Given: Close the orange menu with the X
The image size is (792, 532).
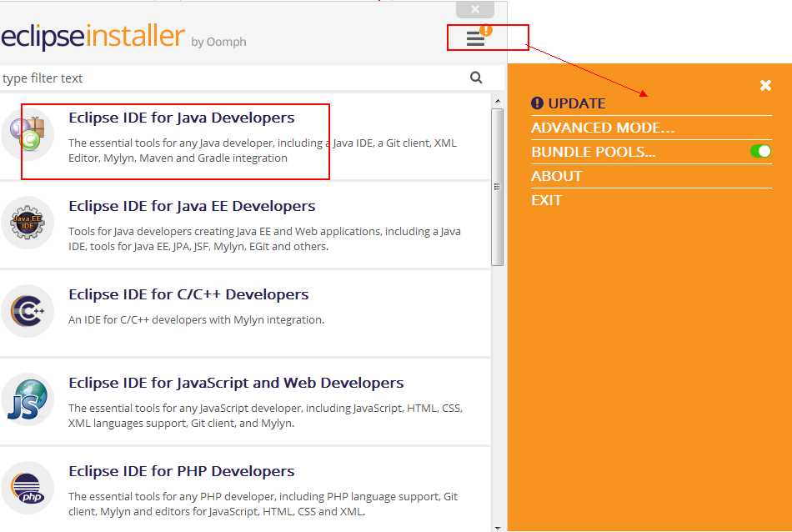Looking at the screenshot, I should [765, 85].
